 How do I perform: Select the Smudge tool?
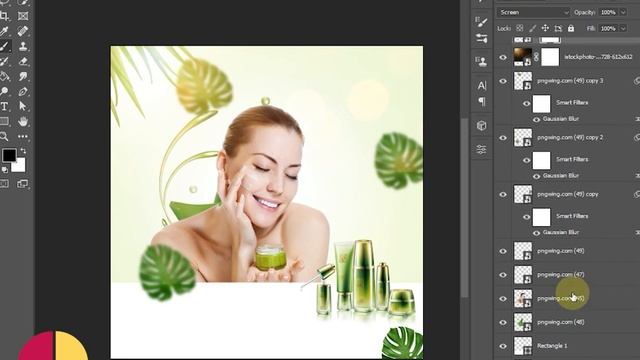coord(23,76)
